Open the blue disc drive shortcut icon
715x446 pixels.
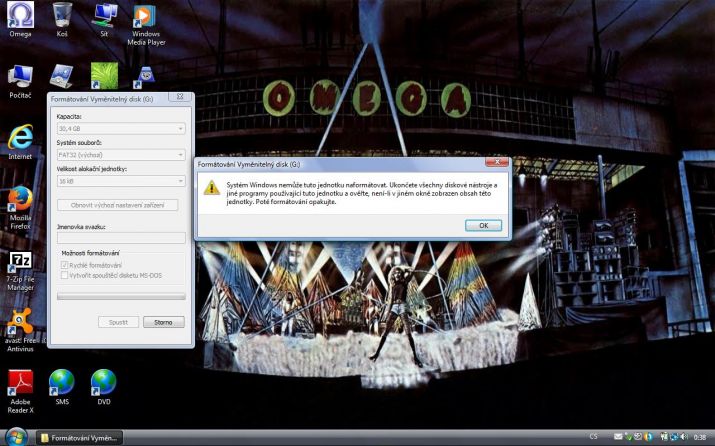(145, 77)
